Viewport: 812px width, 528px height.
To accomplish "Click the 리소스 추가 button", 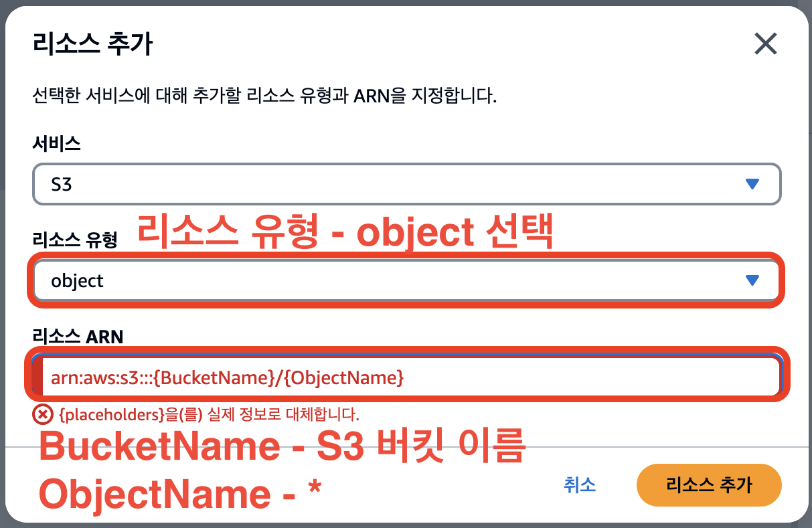I will (x=709, y=485).
